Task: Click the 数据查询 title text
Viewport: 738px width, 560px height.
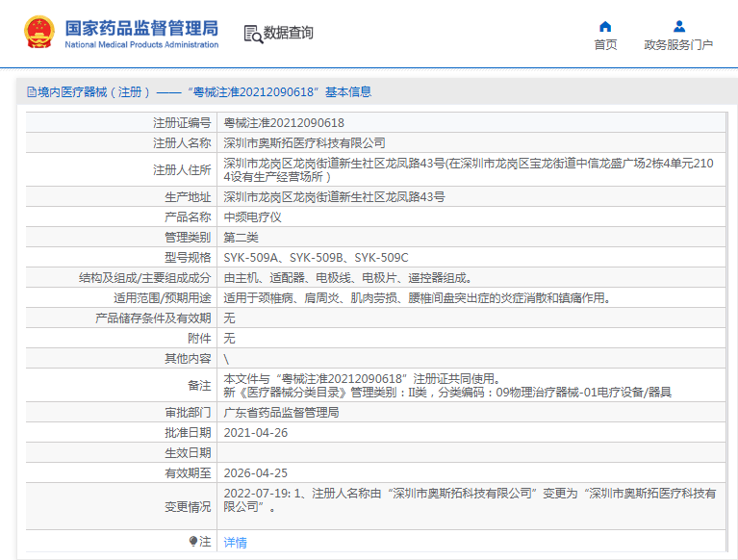Action: pyautogui.click(x=288, y=33)
